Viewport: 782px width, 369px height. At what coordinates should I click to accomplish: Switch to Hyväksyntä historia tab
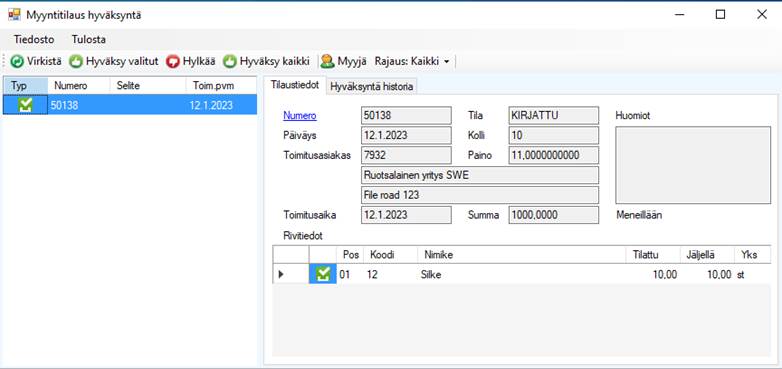click(x=372, y=86)
